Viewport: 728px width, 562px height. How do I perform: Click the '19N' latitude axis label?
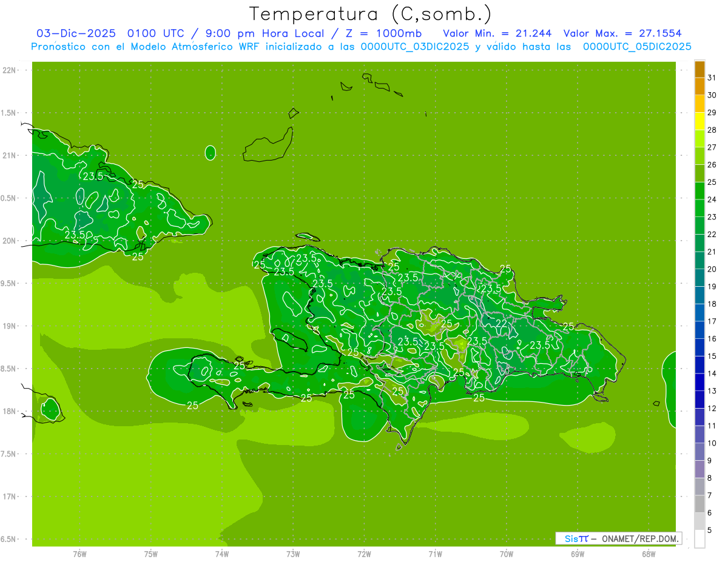pyautogui.click(x=10, y=326)
